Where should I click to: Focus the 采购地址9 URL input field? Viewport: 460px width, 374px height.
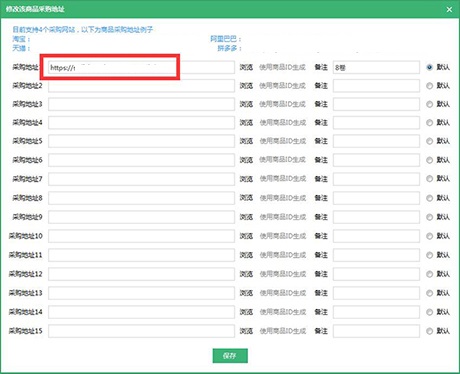click(141, 217)
